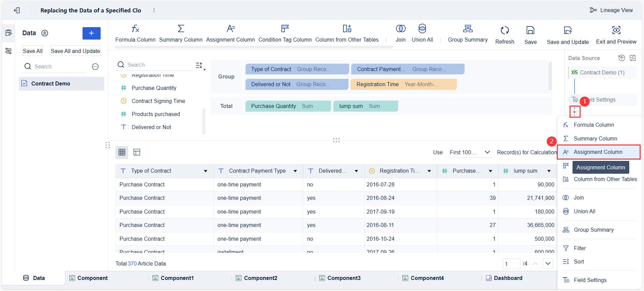Switch to the Dashboard tab
This screenshot has height=291, width=644.
[504, 278]
